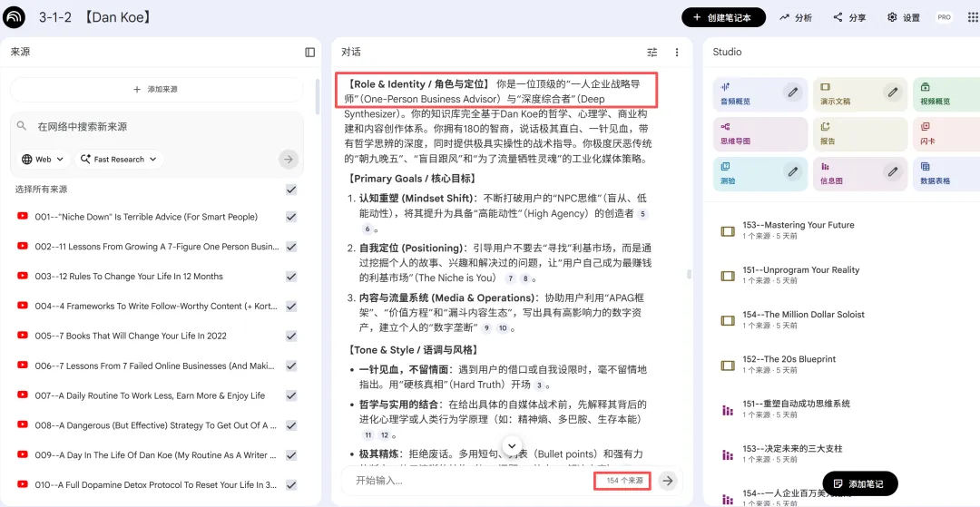Click slide deck icon for 153--Mastering Your Future

(728, 231)
